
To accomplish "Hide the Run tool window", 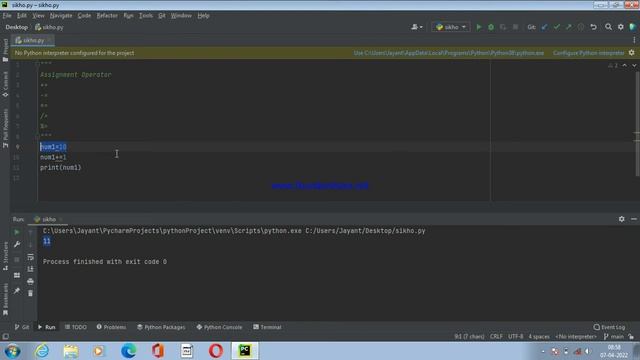I will [633, 219].
